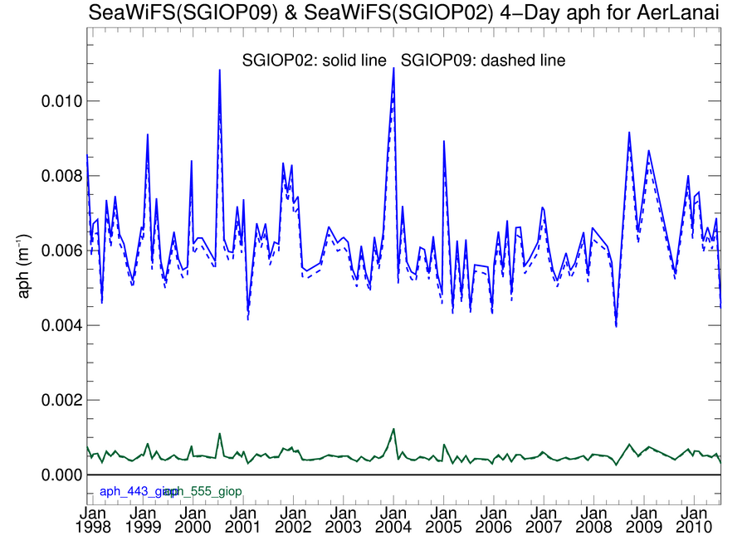Click the y-axis value 0.006
This screenshot has width=747, height=560.
(61, 251)
